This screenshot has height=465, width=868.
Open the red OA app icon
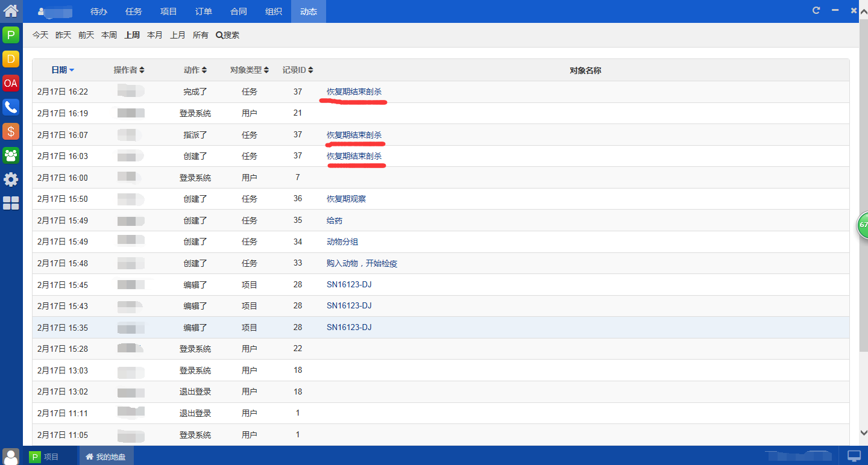11,83
